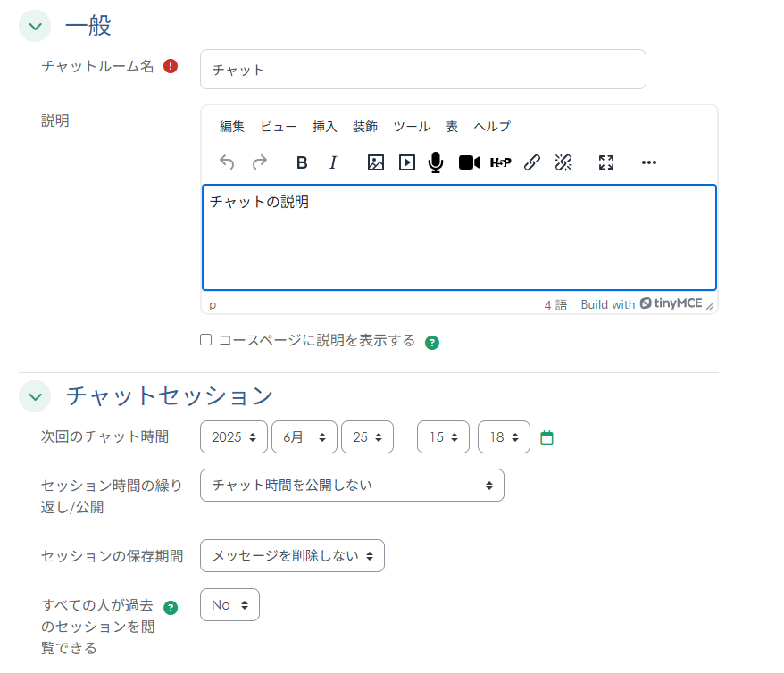The width and height of the screenshot is (784, 673).
Task: Open the calendar picker for chat time
Action: 546,436
